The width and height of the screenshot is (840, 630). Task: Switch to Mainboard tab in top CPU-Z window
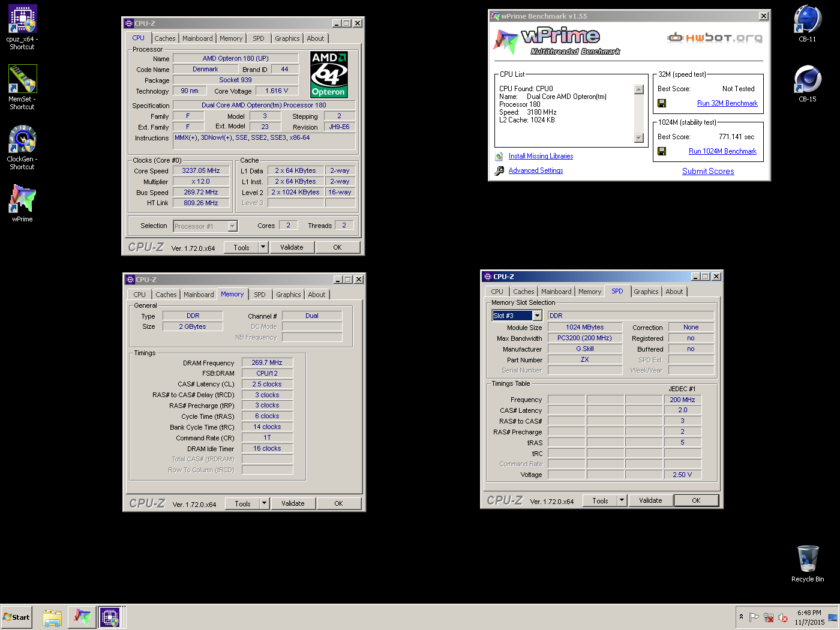pyautogui.click(x=197, y=38)
